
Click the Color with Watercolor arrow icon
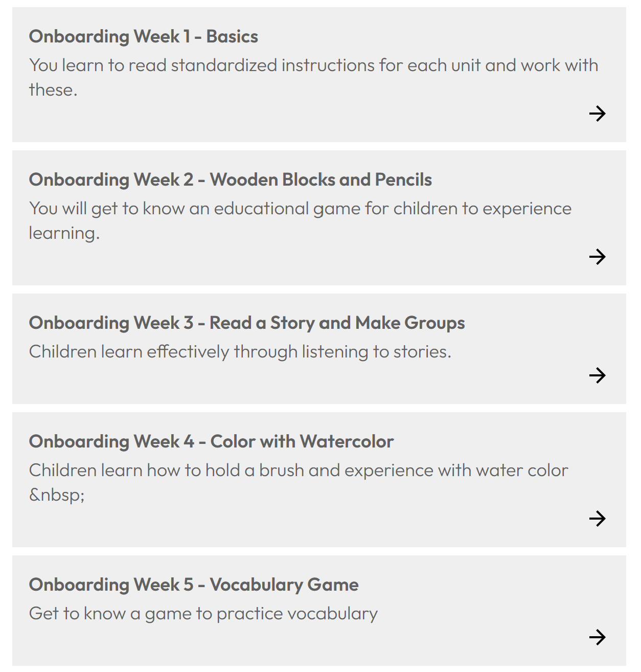[x=597, y=519]
